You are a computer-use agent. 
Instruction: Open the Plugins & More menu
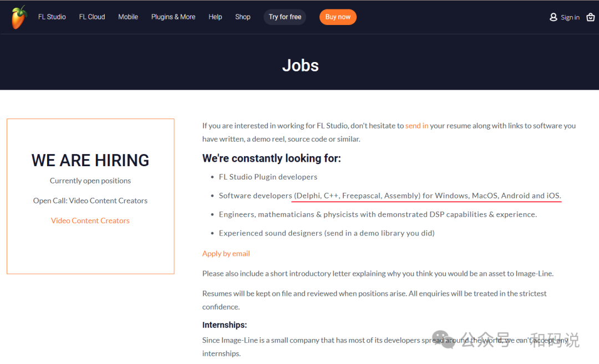click(173, 17)
